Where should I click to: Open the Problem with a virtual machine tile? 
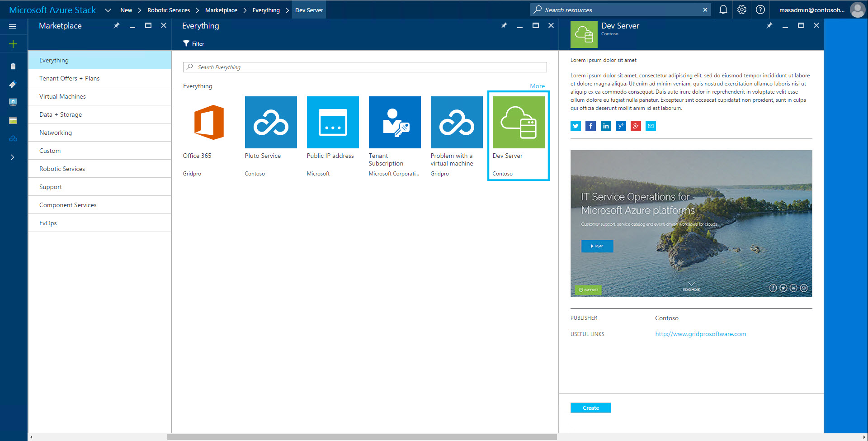click(457, 136)
